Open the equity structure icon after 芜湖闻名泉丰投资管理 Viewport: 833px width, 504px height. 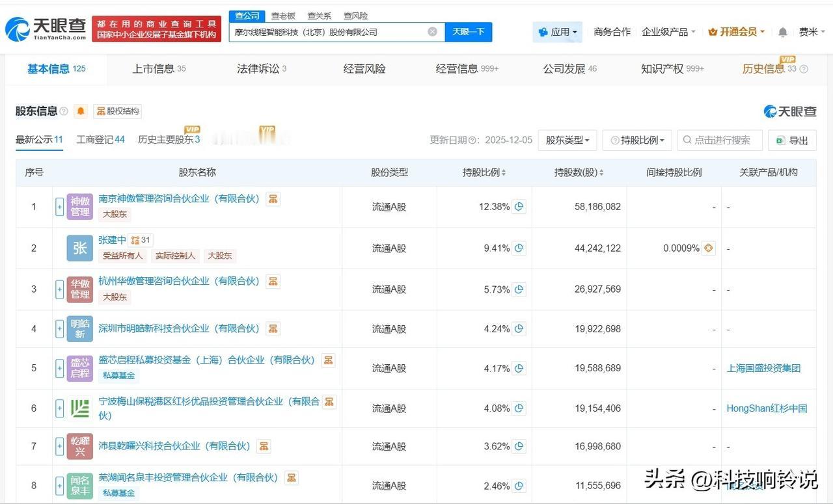tap(292, 478)
